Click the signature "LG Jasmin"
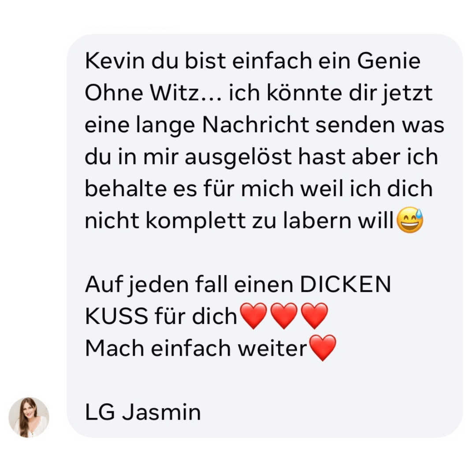The width and height of the screenshot is (476, 476). coord(143,412)
